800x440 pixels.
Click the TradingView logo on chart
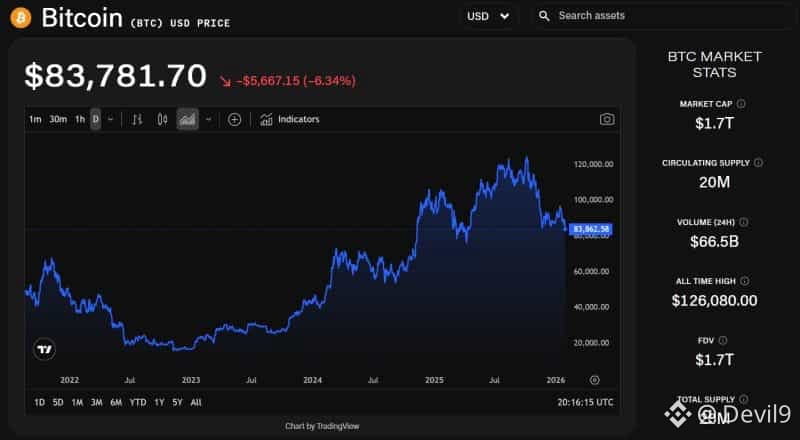(x=44, y=349)
